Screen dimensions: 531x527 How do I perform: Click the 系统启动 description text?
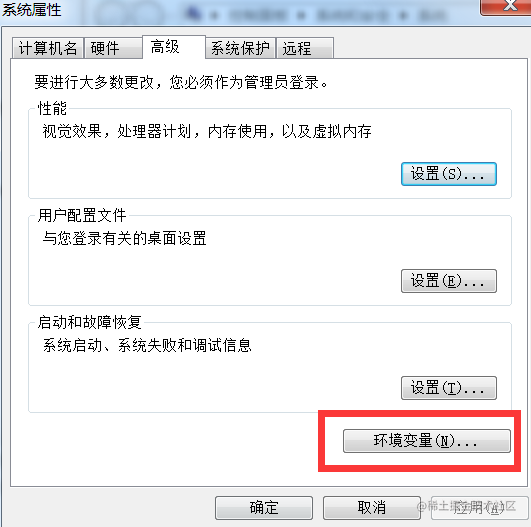[x=147, y=345]
